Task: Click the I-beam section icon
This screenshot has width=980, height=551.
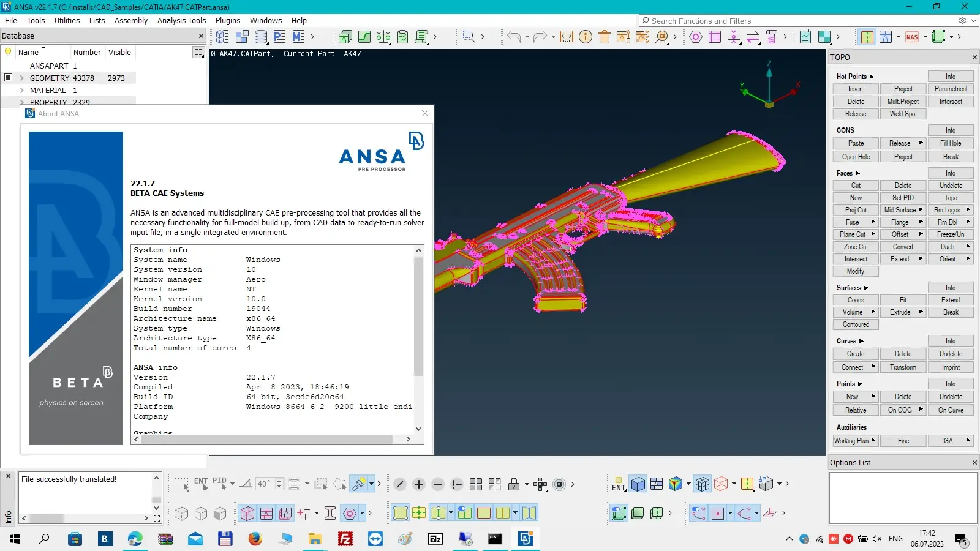Action: click(x=330, y=513)
